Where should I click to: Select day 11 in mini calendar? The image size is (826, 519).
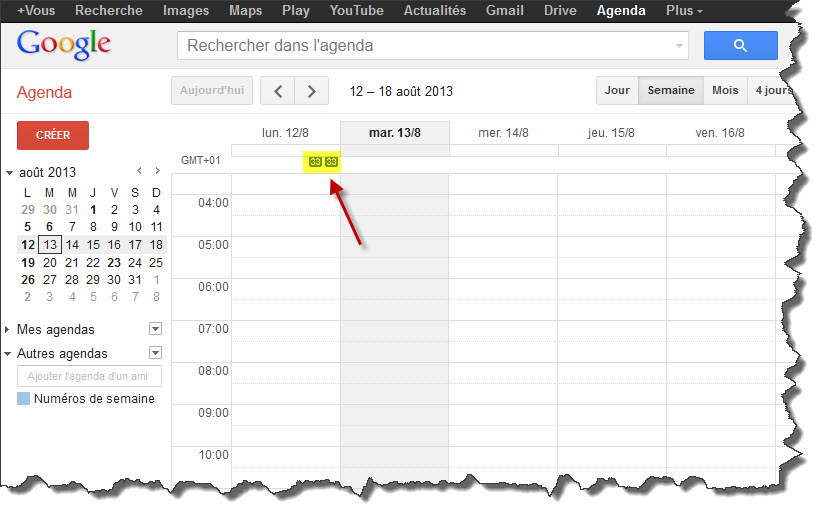click(x=156, y=227)
